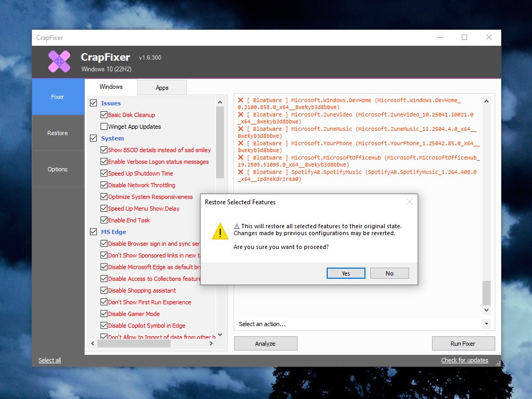Uncheck Show BSOD details instead of sad smiley

point(104,149)
